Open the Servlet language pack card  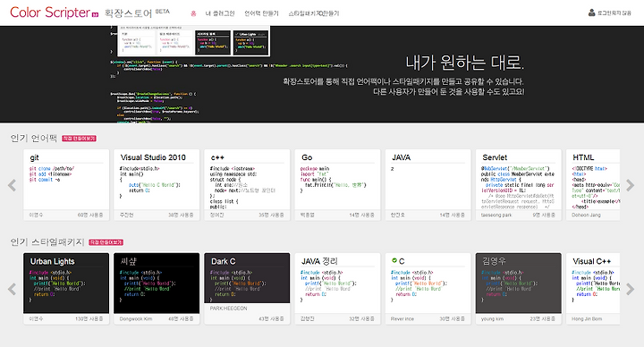coord(518,184)
